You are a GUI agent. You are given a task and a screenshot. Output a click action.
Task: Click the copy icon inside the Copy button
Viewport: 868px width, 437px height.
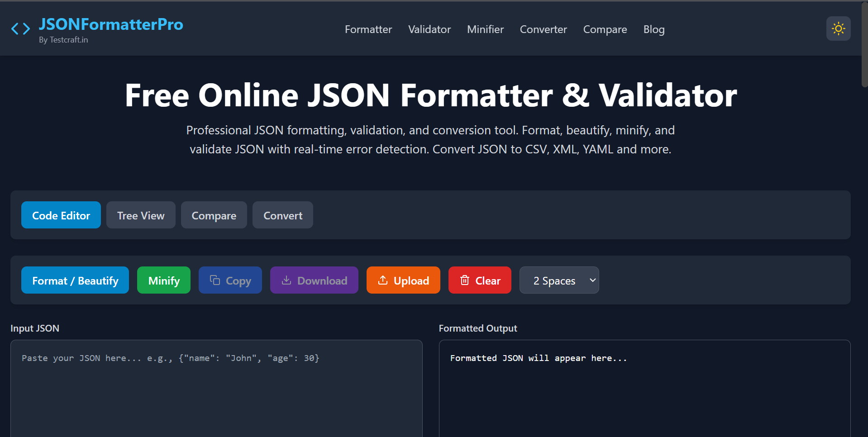coord(214,280)
